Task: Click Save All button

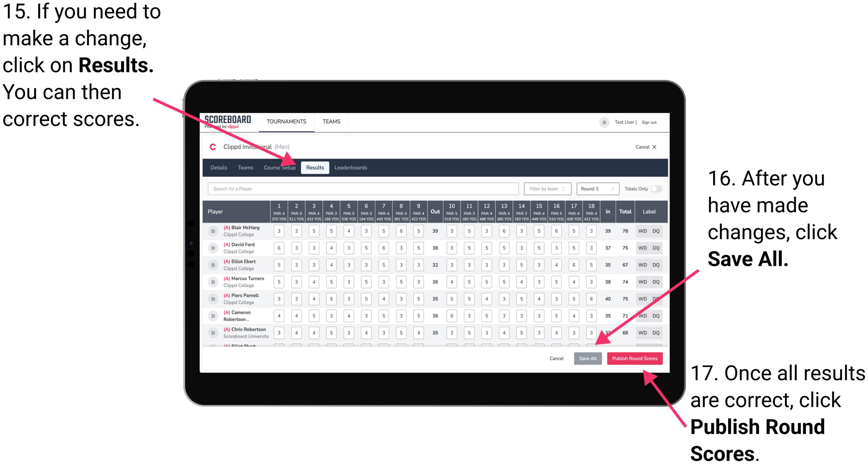Action: click(588, 358)
